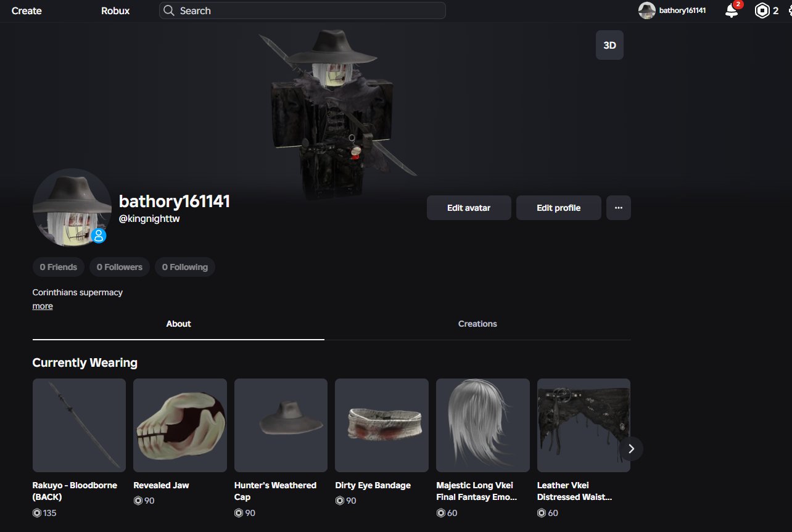
Task: Switch to the Creations tab
Action: pyautogui.click(x=477, y=324)
